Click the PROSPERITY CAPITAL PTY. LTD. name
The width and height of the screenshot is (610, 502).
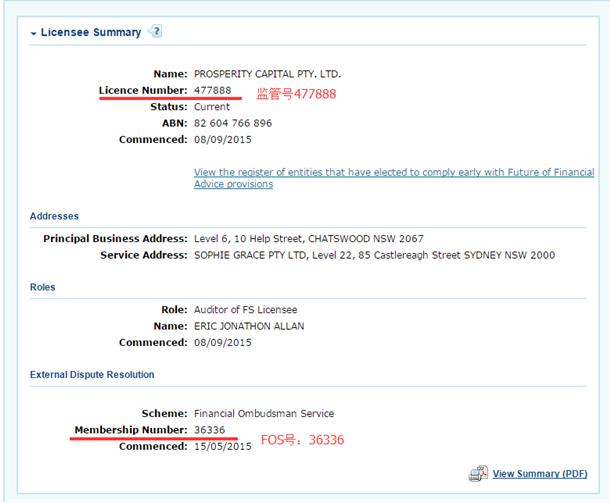(x=267, y=74)
